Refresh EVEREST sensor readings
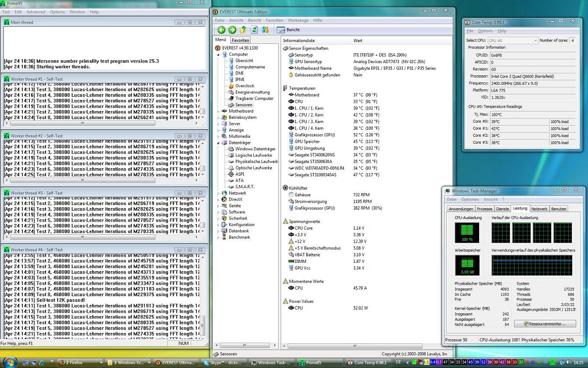Screen dimensions: 588x368 tap(254, 30)
